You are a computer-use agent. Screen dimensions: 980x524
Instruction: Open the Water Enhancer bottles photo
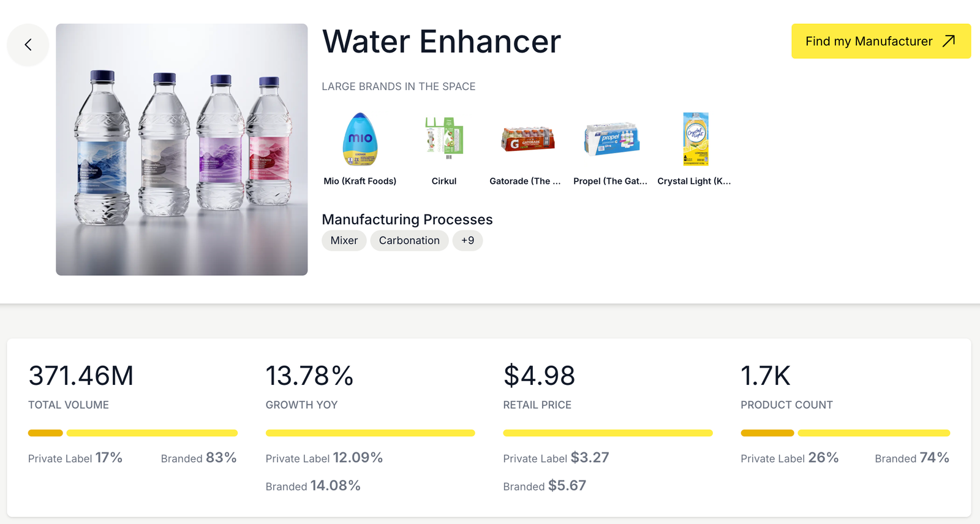click(182, 150)
